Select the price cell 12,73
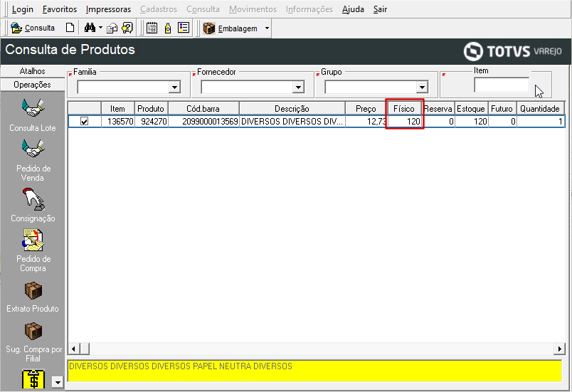 [x=366, y=122]
